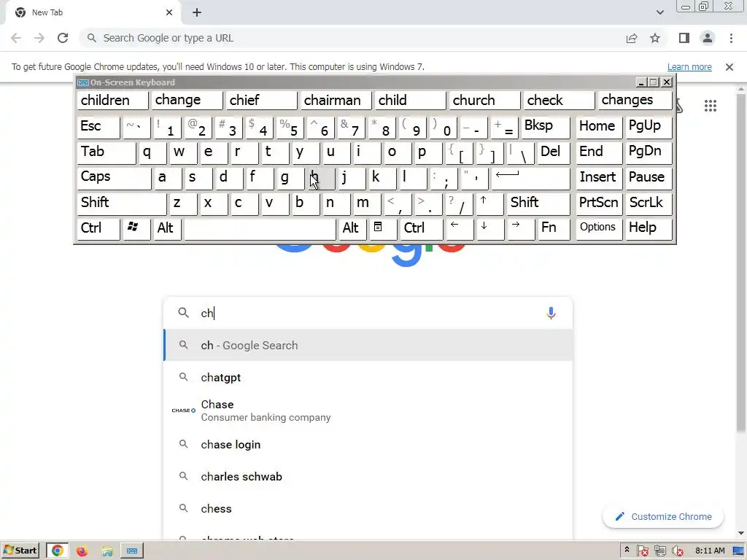Share this page via address bar icon

tap(632, 38)
